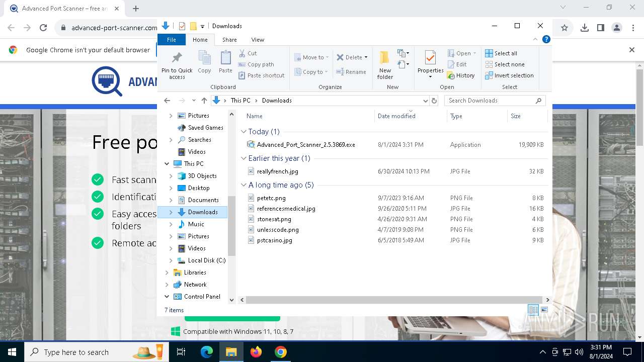Sort by Size column header
644x362 pixels.
coord(527,116)
